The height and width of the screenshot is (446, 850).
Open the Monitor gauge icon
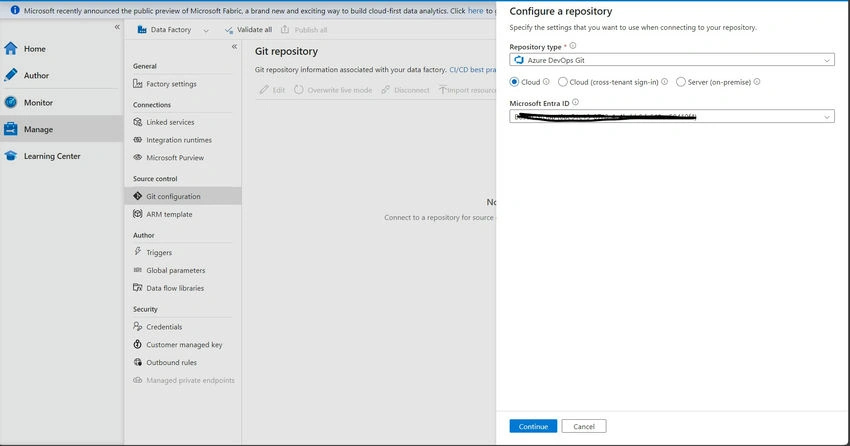[x=11, y=102]
